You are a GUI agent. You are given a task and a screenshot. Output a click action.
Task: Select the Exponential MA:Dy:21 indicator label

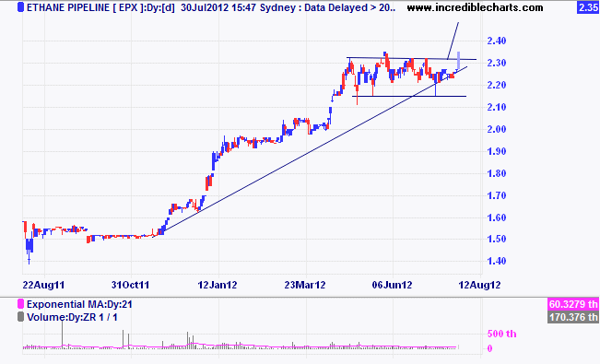click(x=79, y=305)
